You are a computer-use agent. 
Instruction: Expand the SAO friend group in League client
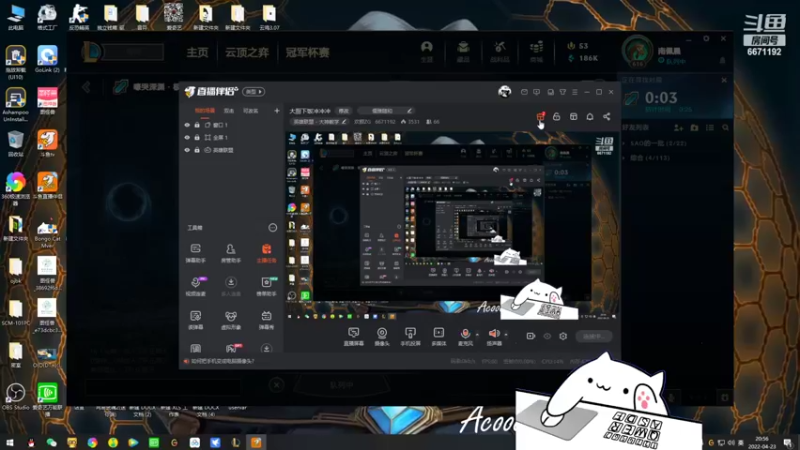tap(657, 144)
